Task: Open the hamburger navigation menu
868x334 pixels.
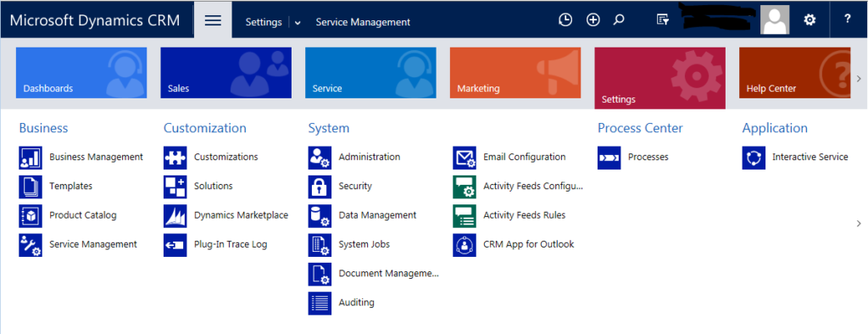Action: (213, 20)
